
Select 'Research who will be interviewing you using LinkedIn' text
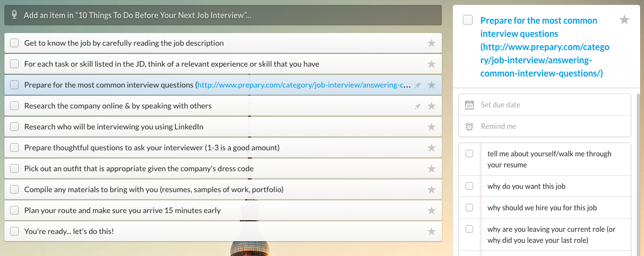click(114, 127)
